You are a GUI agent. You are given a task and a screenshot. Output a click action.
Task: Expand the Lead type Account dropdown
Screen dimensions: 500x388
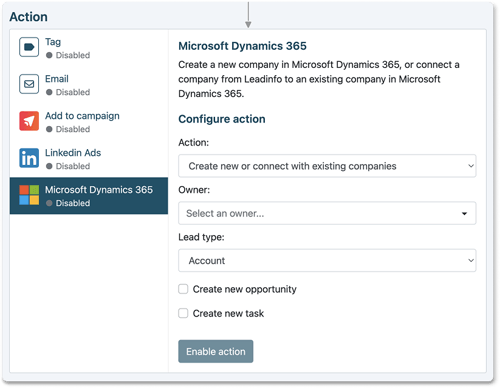[x=327, y=261]
